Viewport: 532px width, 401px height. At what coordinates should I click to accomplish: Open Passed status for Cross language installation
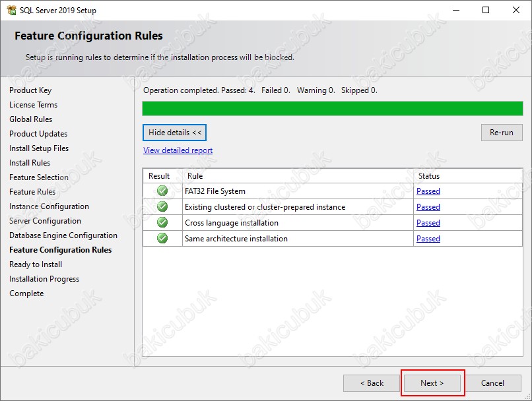coord(428,223)
